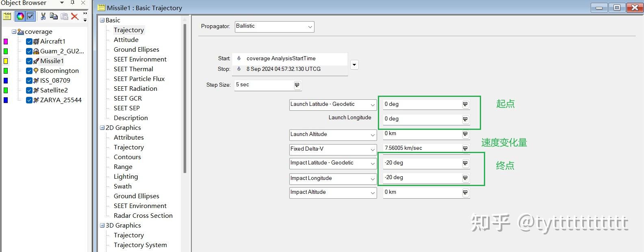Select the Bloomington object
644x252 pixels.
tap(59, 71)
